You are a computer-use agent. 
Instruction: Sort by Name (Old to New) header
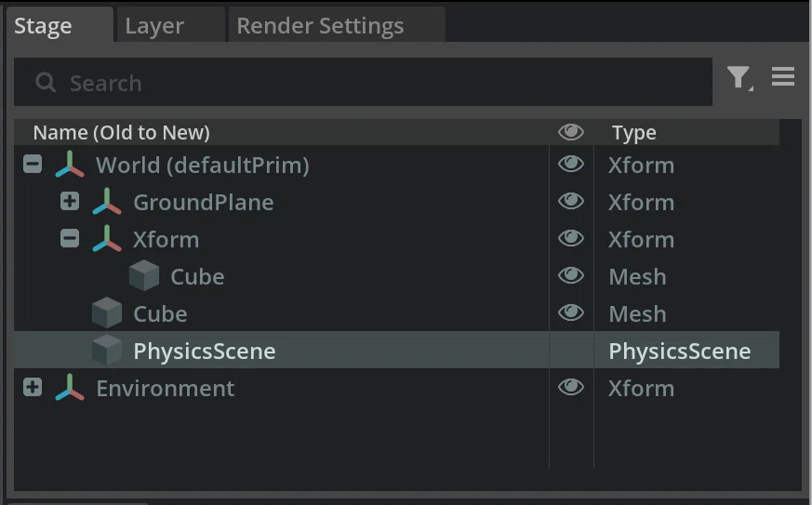(x=122, y=133)
